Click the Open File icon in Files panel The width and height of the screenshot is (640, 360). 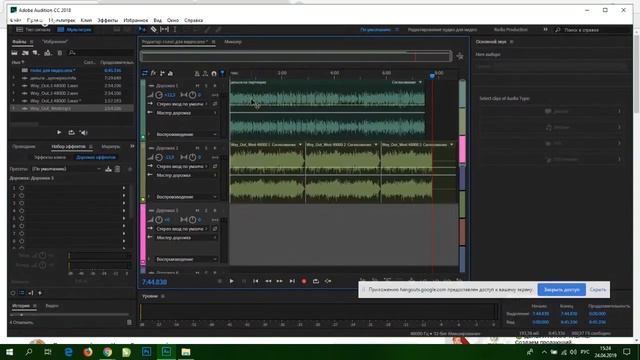(14, 53)
